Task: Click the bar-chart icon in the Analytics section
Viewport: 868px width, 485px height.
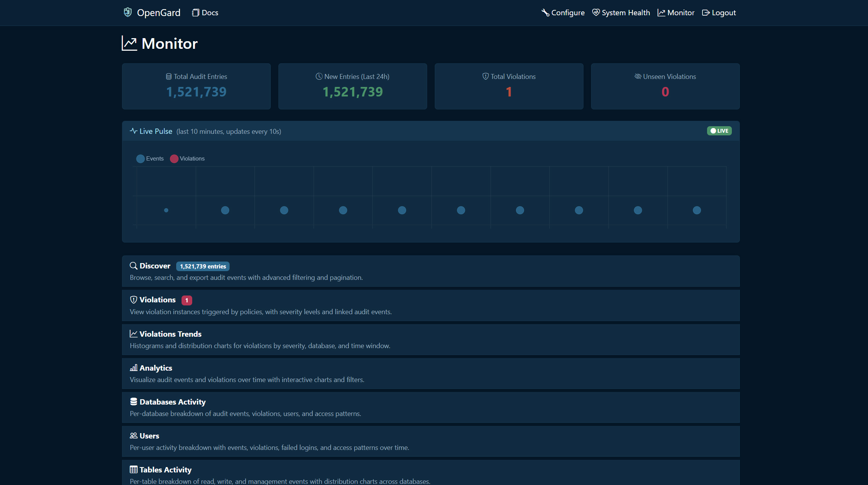Action: (133, 368)
